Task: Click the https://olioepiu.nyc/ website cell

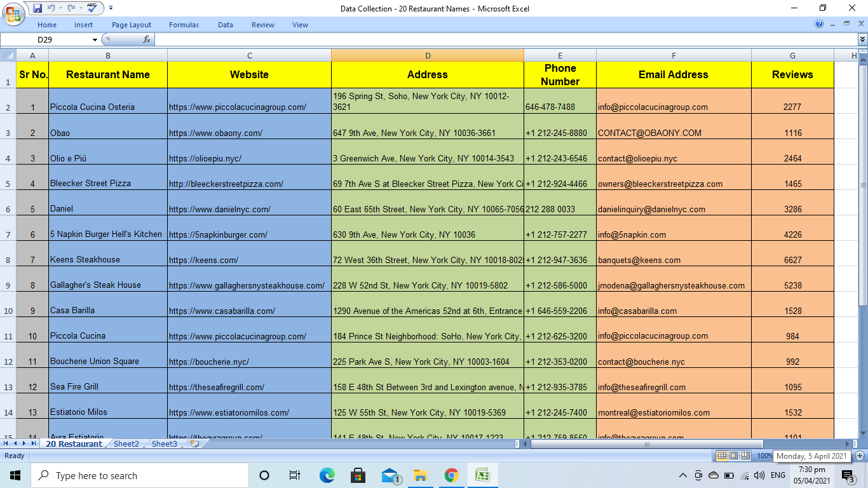Action: pyautogui.click(x=249, y=152)
